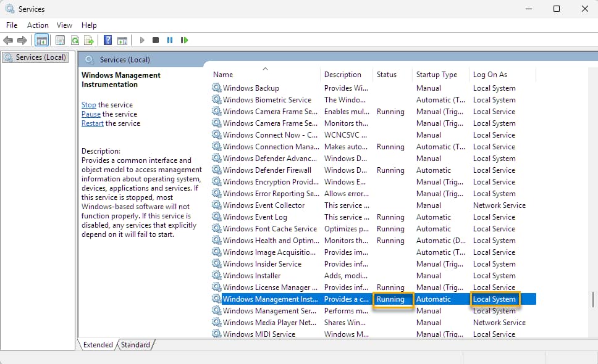This screenshot has width=598, height=364.
Task: Click the Stop the service link
Action: click(88, 105)
